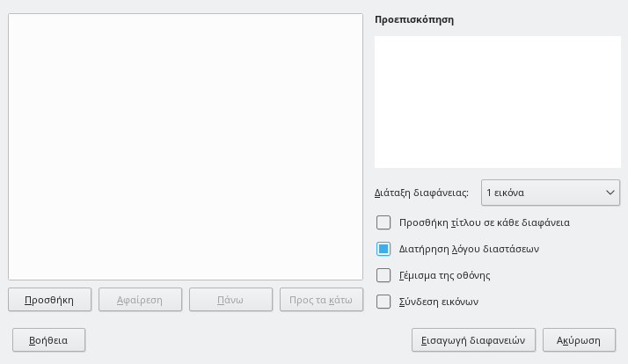Cancel with Ακύρωση button
Screen dimensions: 628x364
pyautogui.click(x=579, y=340)
